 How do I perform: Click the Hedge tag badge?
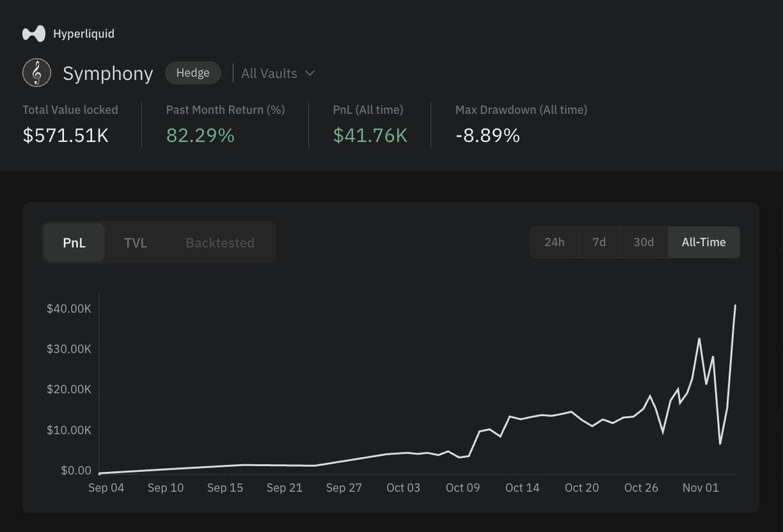point(193,73)
